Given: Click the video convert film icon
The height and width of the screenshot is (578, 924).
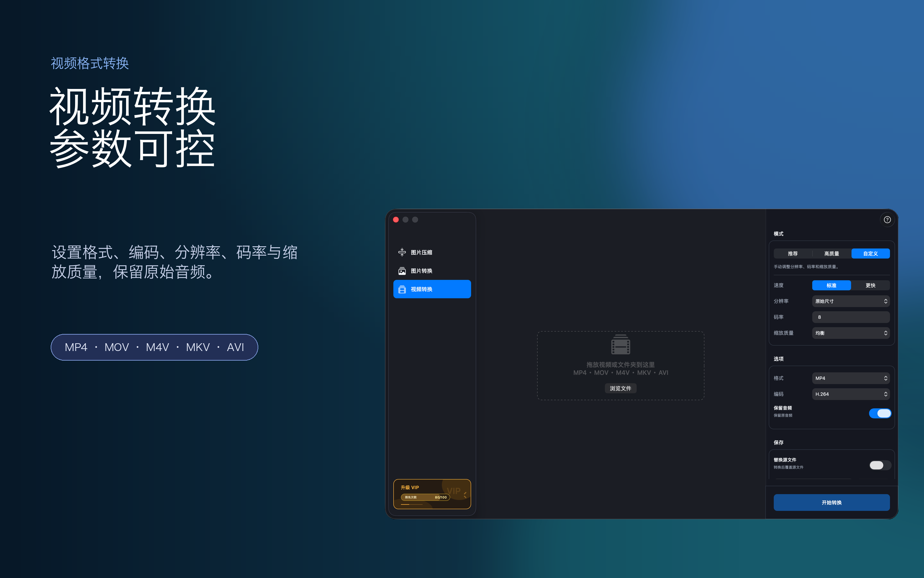Looking at the screenshot, I should point(402,289).
